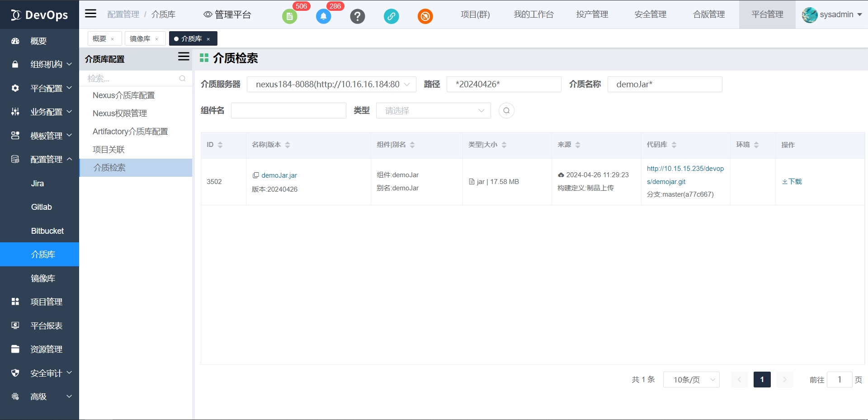
Task: Collapse the 介质库配置 panel menu icon
Action: [184, 57]
